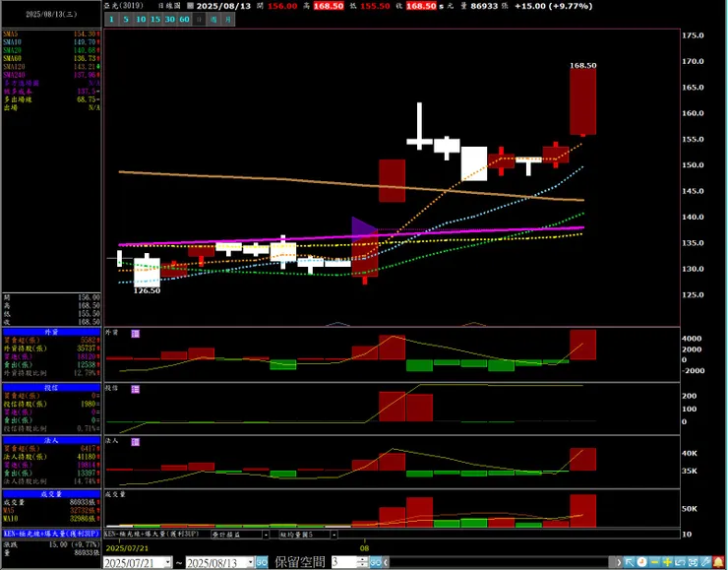The width and height of the screenshot is (728, 570).
Task: Select the daily (日) chart toggle
Action: (x=199, y=19)
